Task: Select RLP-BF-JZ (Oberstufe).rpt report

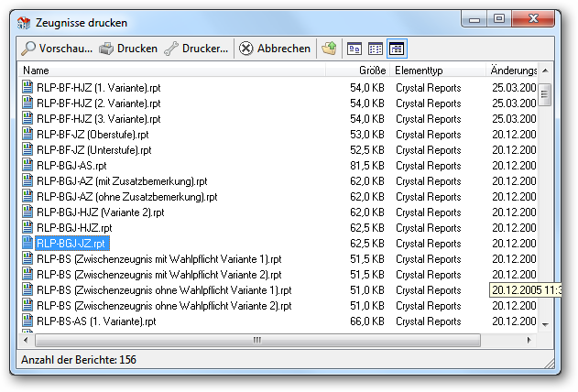Action: [x=93, y=135]
